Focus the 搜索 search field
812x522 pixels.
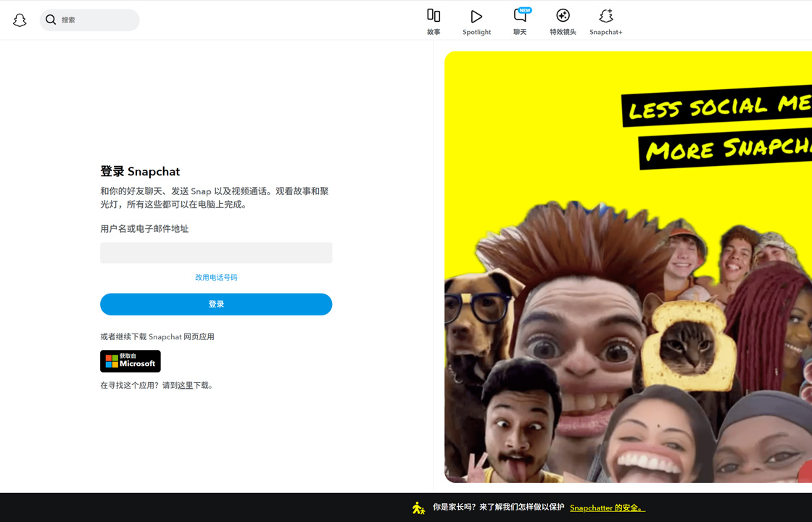[x=90, y=20]
